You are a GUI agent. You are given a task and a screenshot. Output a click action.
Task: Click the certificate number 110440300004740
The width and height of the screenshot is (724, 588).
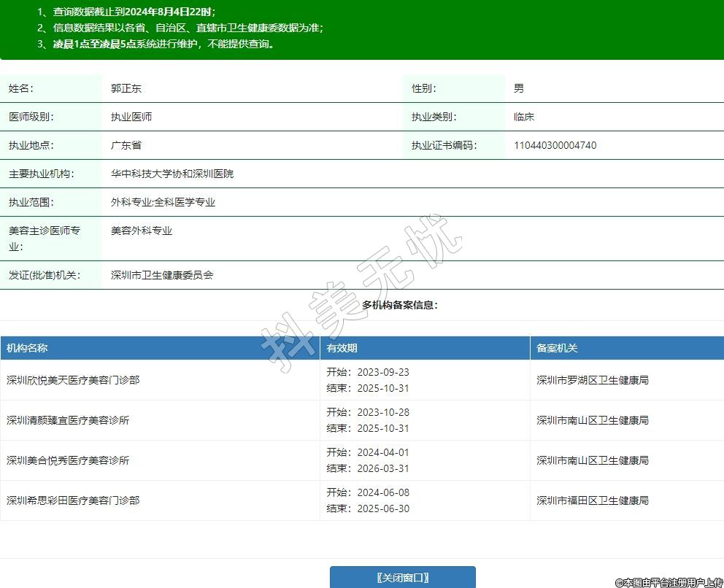(x=555, y=145)
